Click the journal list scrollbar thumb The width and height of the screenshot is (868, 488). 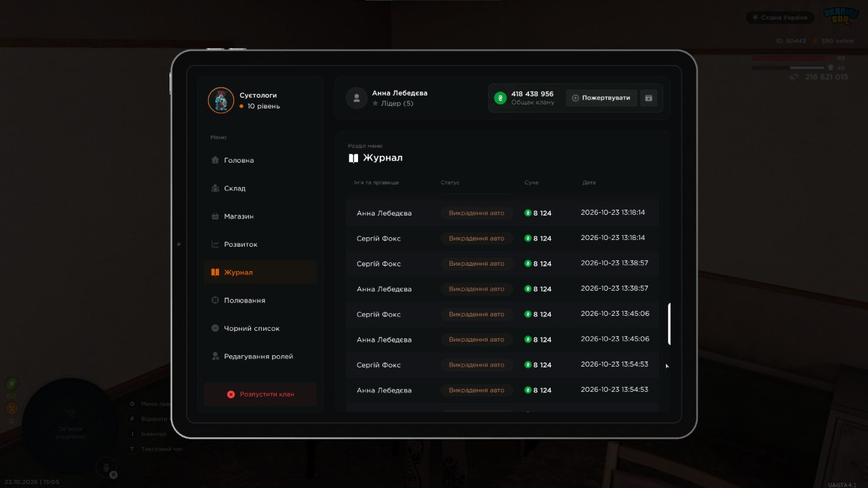pos(669,324)
